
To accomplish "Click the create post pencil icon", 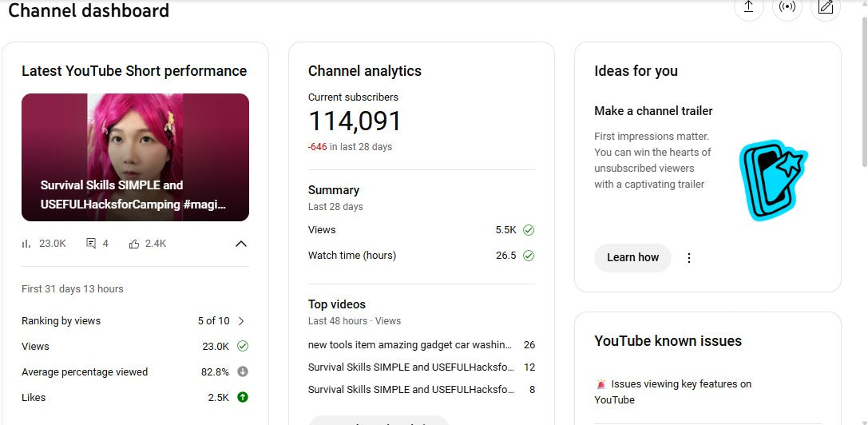I will coord(826,7).
